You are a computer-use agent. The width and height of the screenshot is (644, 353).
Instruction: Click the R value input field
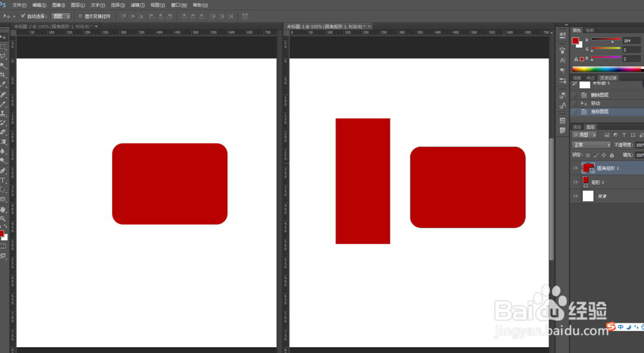point(631,41)
